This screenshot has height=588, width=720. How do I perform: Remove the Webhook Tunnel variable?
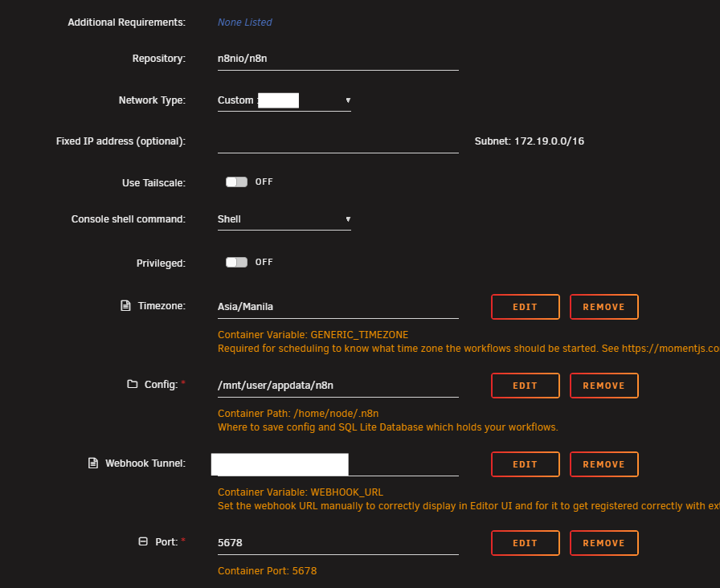pyautogui.click(x=603, y=463)
